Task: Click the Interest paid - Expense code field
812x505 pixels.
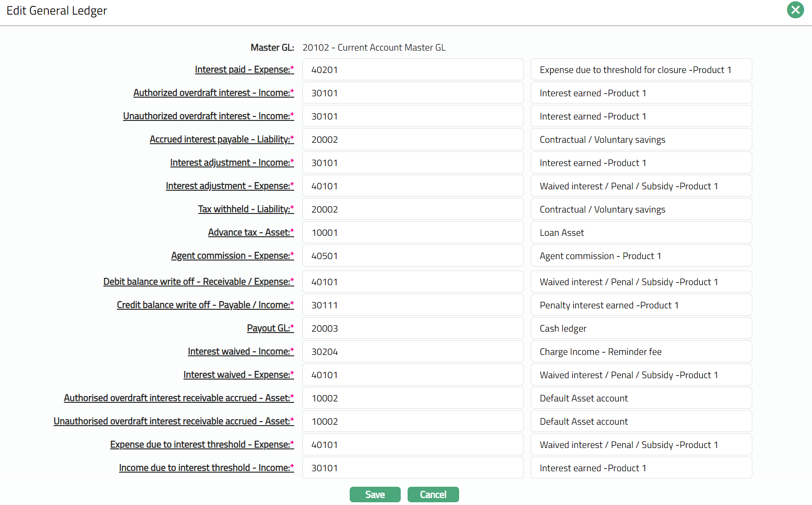Action: (x=413, y=70)
